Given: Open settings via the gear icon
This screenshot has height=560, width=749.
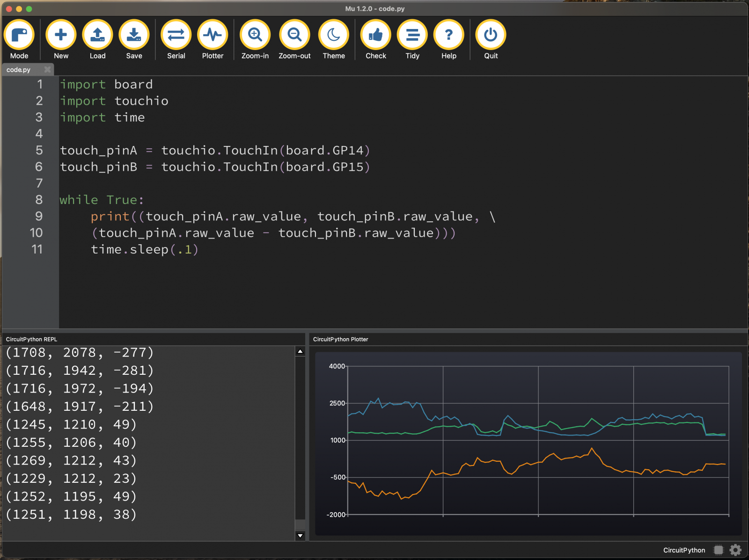Looking at the screenshot, I should (x=735, y=550).
